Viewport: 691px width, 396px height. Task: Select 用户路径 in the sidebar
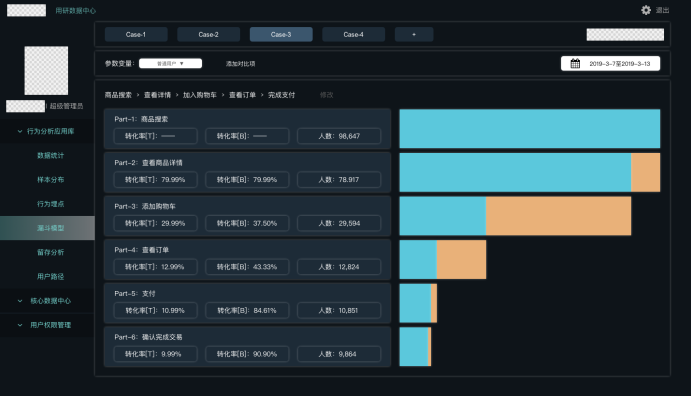coord(50,277)
